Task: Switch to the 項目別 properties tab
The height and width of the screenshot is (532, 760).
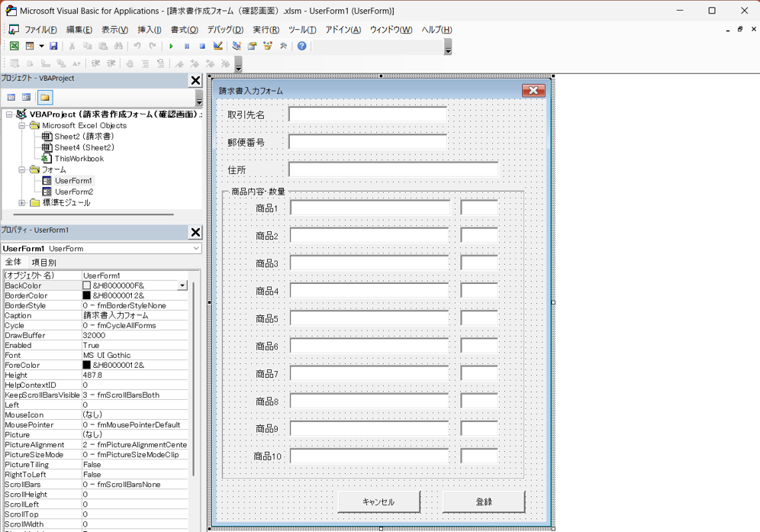Action: [x=43, y=263]
